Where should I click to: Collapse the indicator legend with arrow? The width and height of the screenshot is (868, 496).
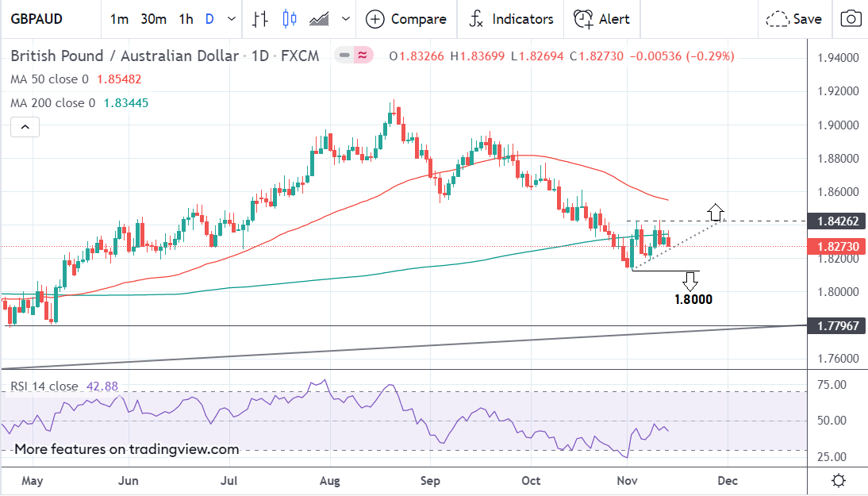[x=25, y=127]
